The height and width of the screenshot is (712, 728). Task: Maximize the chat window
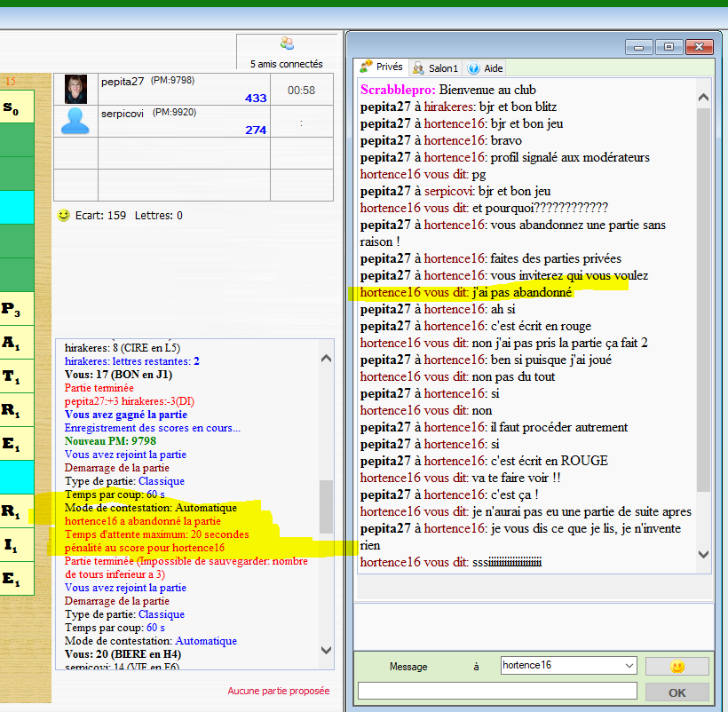click(669, 47)
